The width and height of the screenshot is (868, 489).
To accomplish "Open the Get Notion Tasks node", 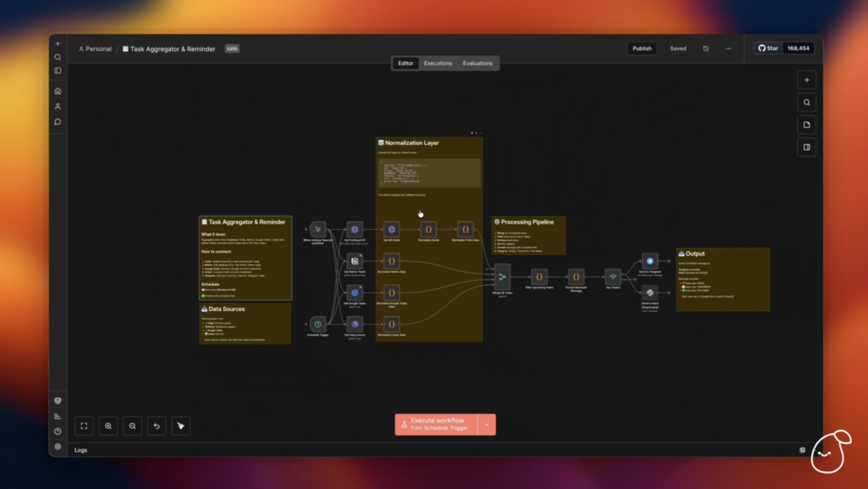I will [x=355, y=261].
